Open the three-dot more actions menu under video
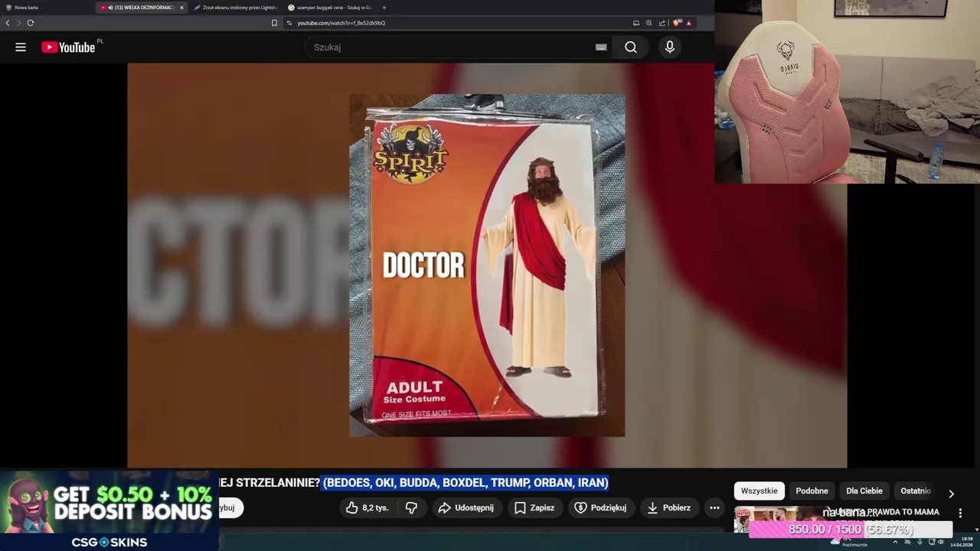 click(x=714, y=507)
